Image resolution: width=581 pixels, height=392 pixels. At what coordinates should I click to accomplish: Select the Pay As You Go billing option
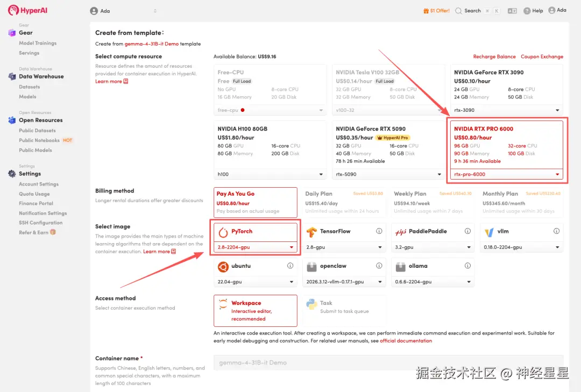(x=256, y=202)
